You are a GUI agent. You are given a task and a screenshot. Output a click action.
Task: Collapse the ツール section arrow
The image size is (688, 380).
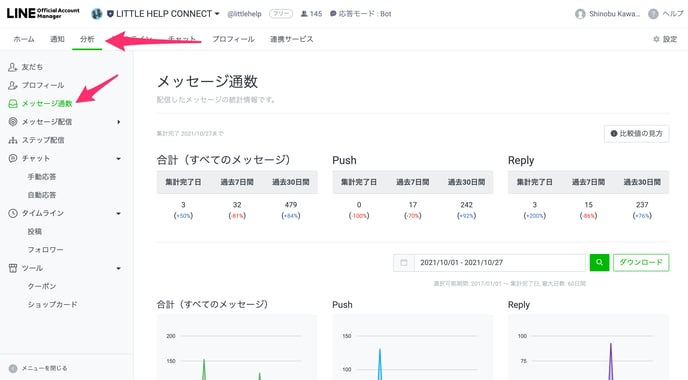pyautogui.click(x=118, y=268)
